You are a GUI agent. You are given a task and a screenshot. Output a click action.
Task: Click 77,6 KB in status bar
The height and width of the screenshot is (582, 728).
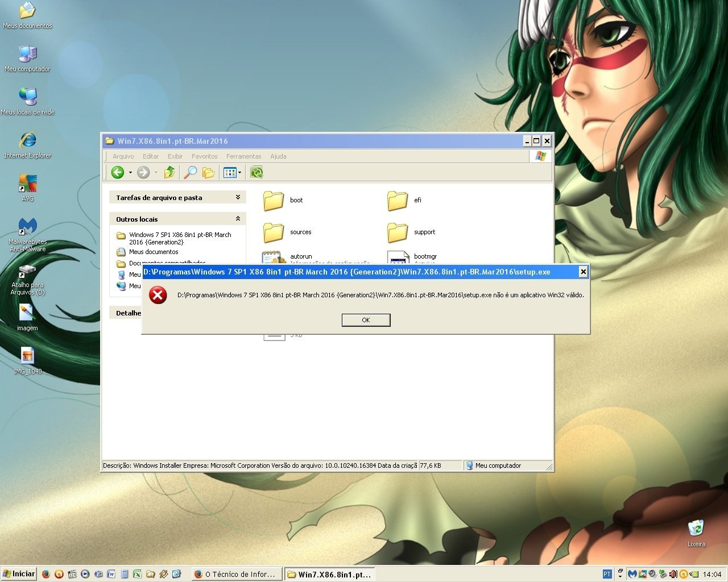430,465
